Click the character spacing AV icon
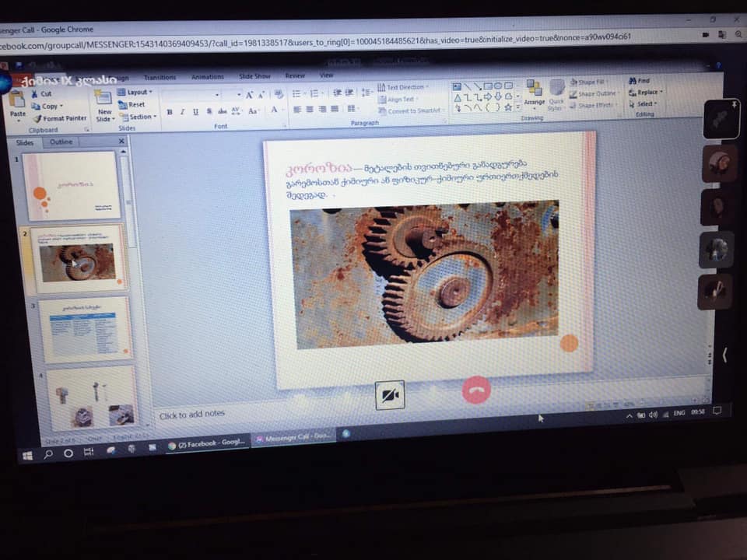747x560 pixels. pos(235,111)
